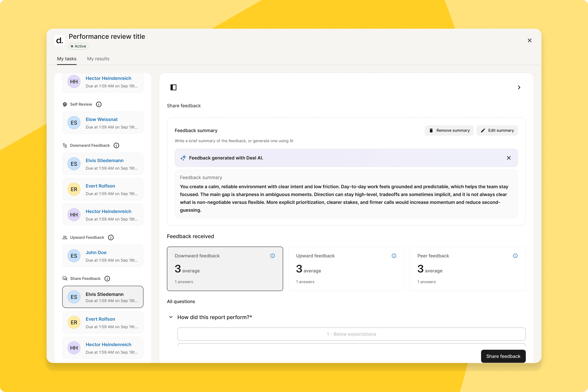The height and width of the screenshot is (392, 588).
Task: Click Evert Rolfson's avatar under Downward Feedback
Action: point(74,189)
